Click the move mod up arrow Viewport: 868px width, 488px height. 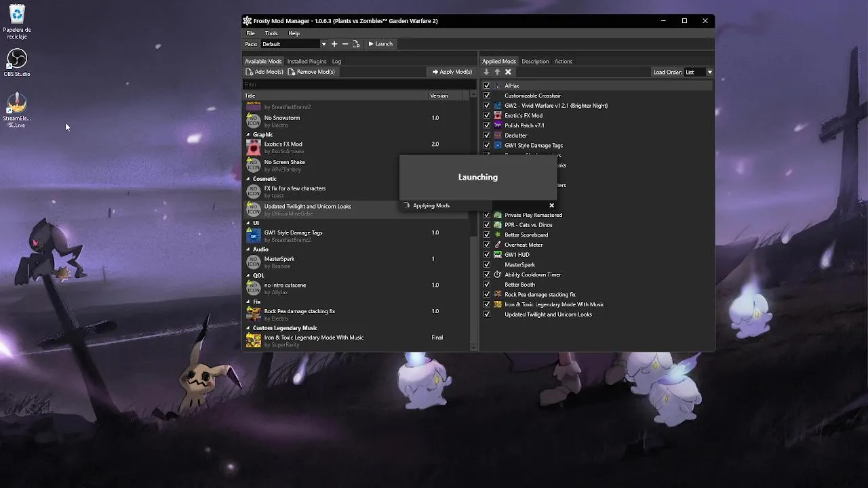pos(497,72)
